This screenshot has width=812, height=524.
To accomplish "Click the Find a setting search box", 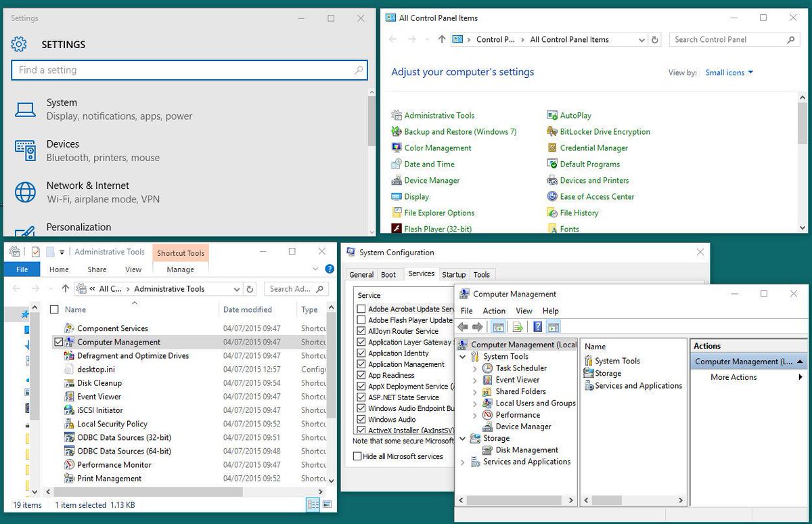I will pos(189,70).
